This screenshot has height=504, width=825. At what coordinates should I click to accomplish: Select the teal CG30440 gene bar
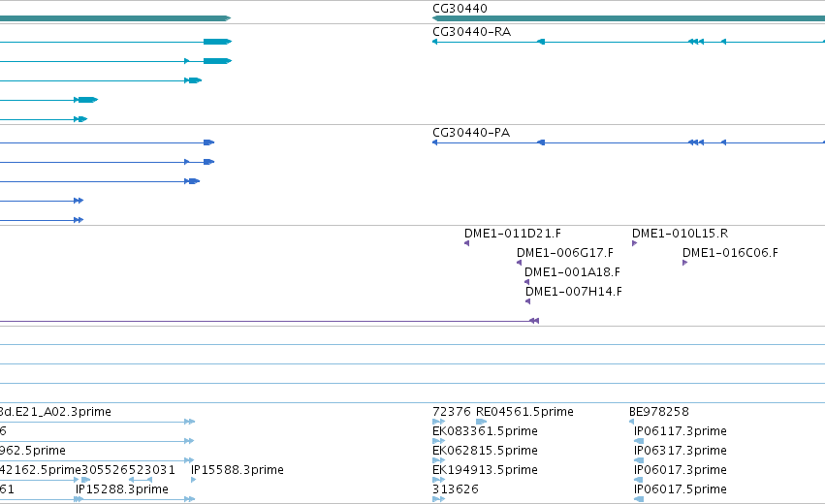tap(628, 18)
